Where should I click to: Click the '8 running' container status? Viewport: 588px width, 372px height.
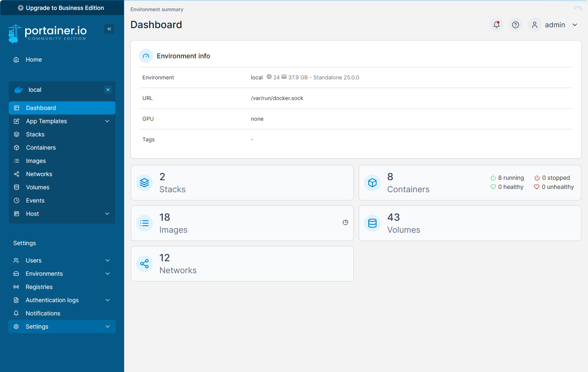coord(507,178)
